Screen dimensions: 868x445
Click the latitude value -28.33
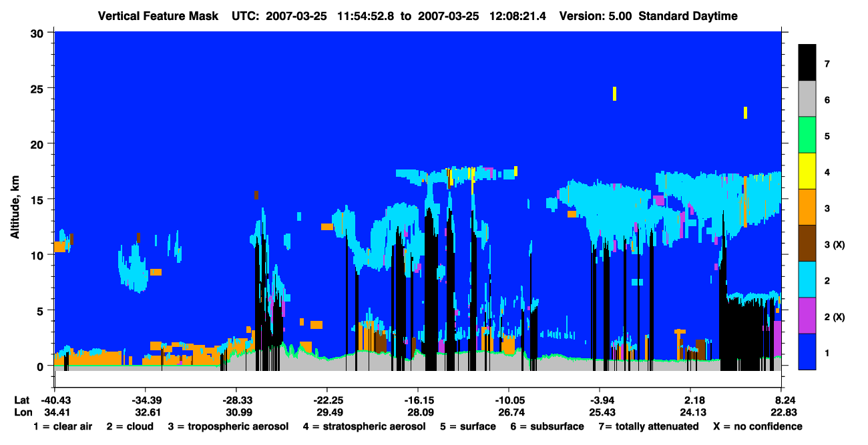(236, 400)
